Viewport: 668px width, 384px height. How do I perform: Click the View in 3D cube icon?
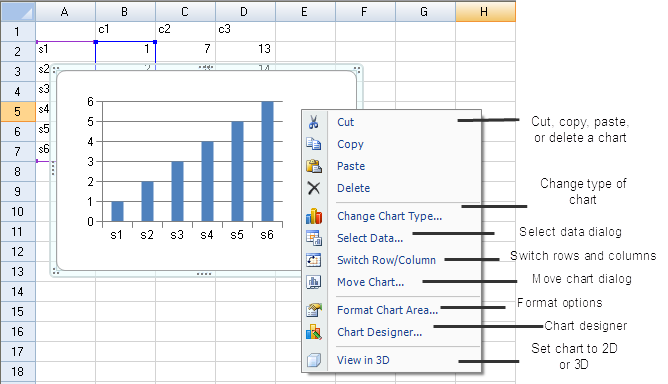click(314, 360)
